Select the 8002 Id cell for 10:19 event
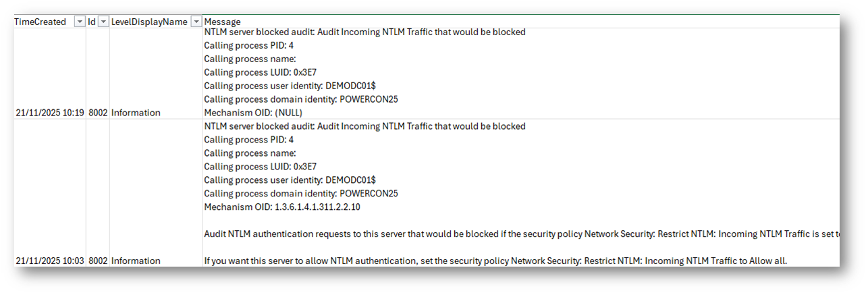 [97, 113]
